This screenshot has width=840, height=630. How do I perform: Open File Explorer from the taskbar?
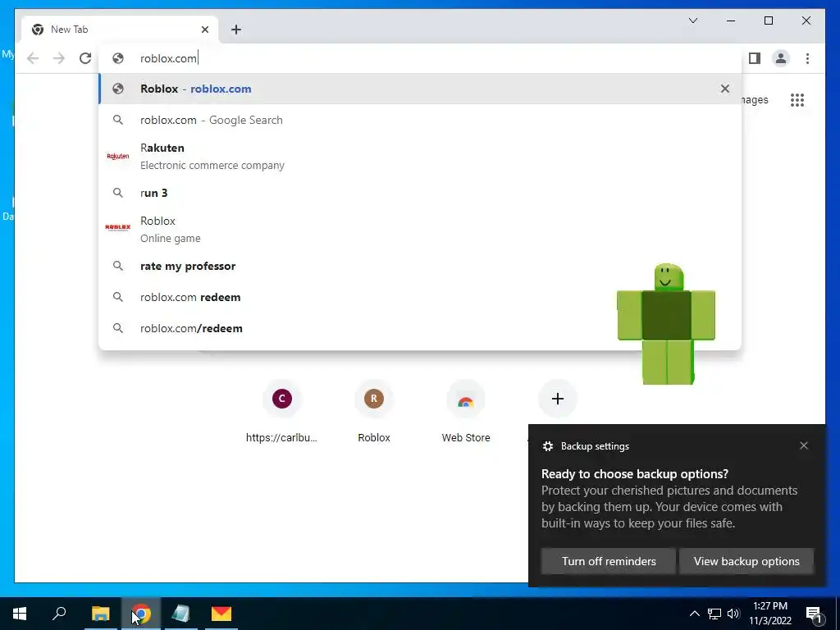100,614
